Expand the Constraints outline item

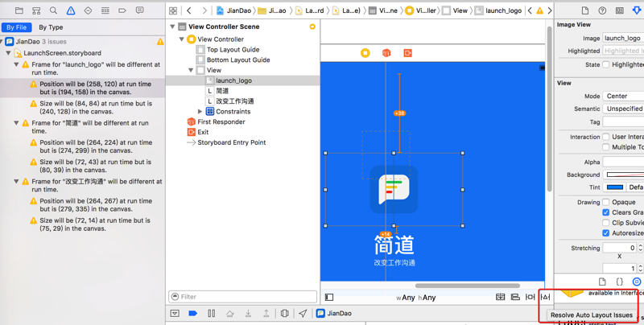(200, 111)
